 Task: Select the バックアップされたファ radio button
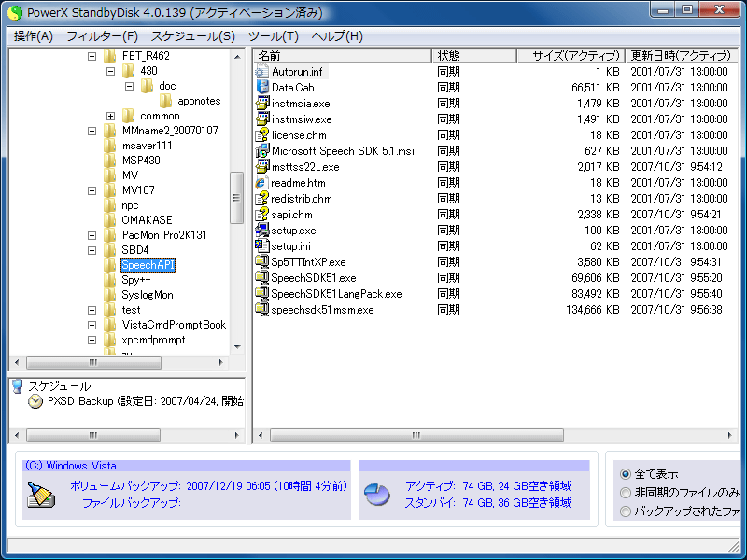pyautogui.click(x=626, y=511)
